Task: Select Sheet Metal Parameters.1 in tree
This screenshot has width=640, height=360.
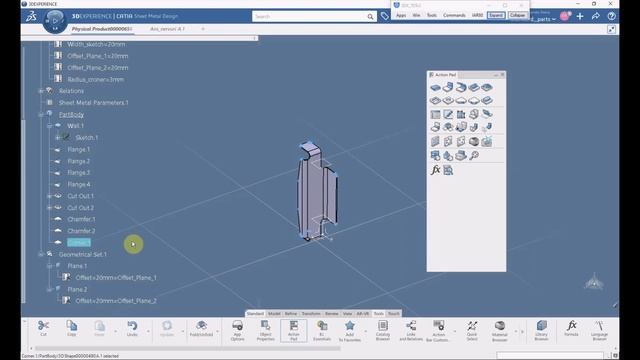Action: click(x=93, y=103)
